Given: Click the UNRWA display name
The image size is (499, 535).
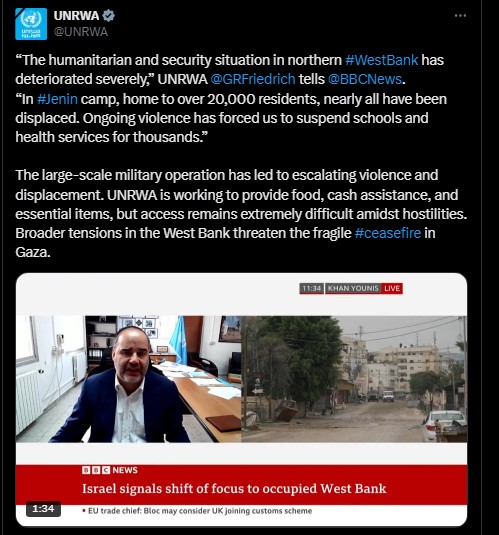Looking at the screenshot, I should [x=76, y=16].
